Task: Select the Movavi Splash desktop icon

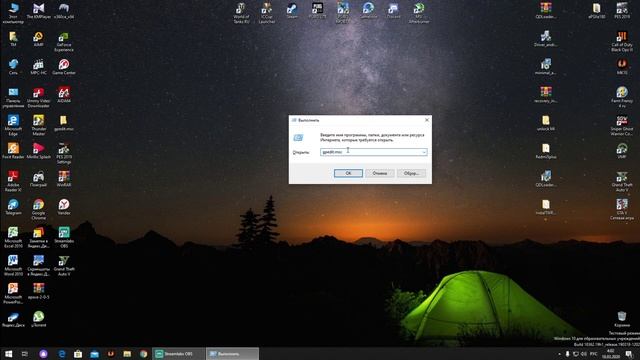Action: point(38,151)
